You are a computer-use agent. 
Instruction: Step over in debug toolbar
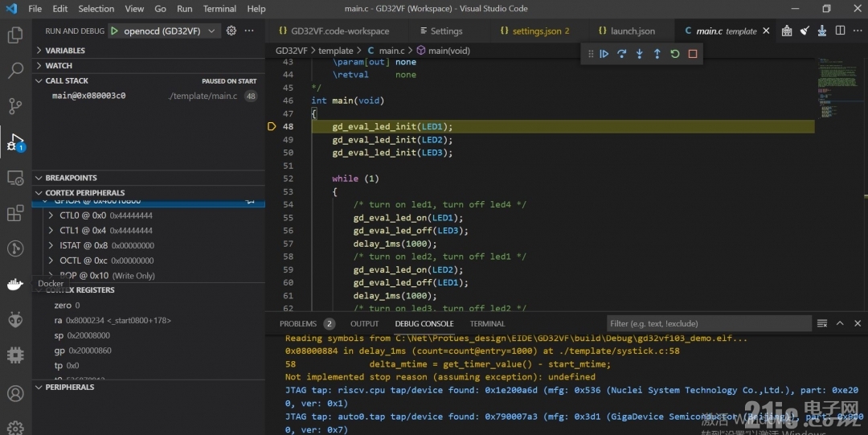621,54
